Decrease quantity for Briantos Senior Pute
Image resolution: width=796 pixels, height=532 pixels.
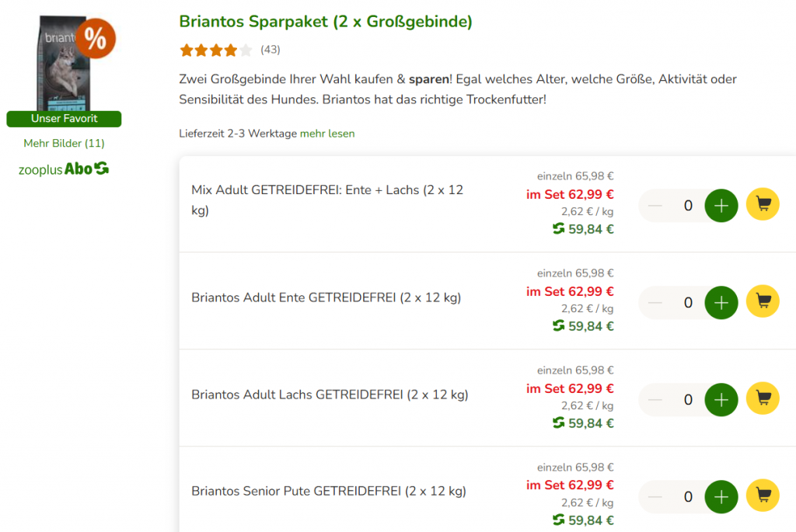[655, 497]
